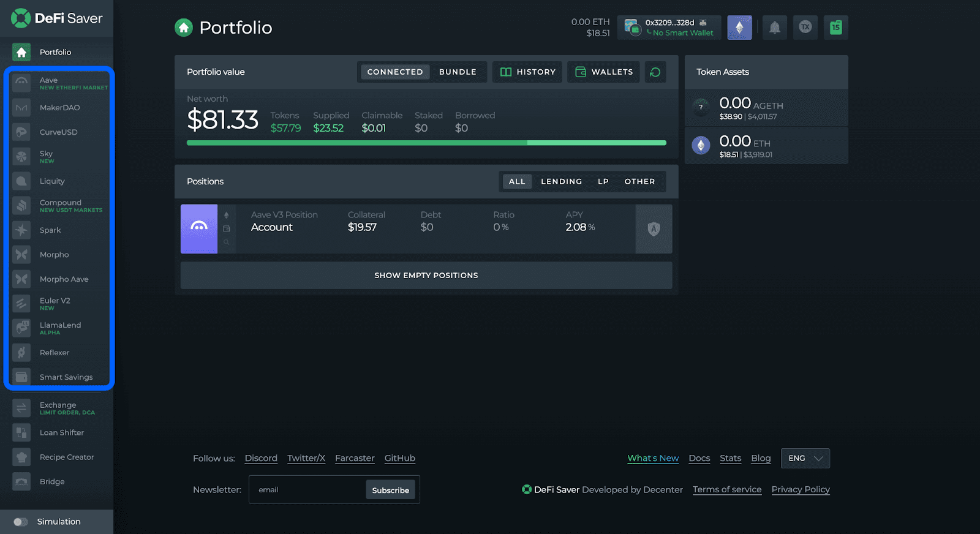Open the Exchange sidebar icon
Viewport: 980px width, 534px height.
(21, 408)
